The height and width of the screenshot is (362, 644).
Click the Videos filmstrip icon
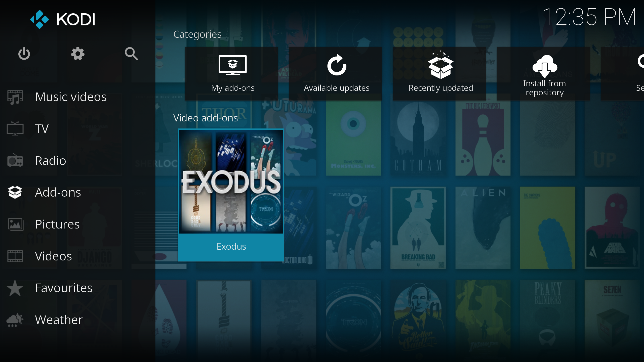(15, 256)
